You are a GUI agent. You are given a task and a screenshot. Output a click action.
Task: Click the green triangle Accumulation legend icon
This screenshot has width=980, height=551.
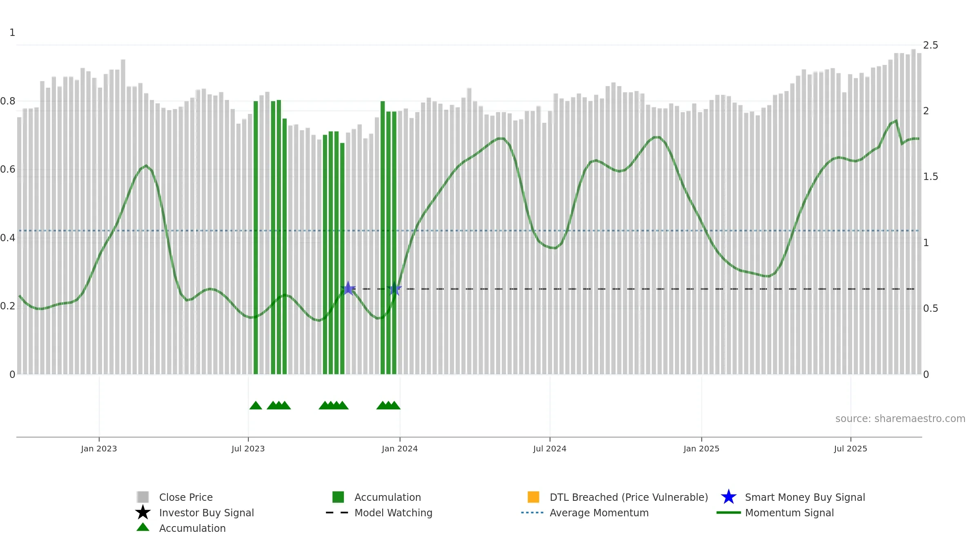(143, 527)
